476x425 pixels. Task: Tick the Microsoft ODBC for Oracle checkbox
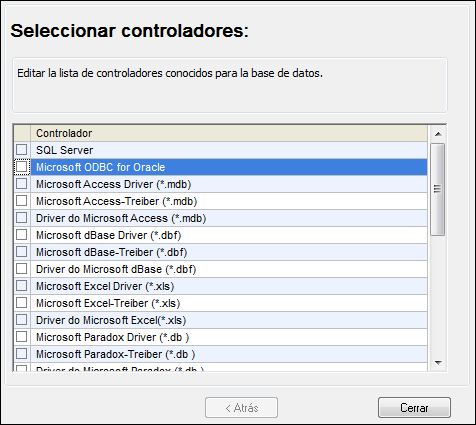pyautogui.click(x=22, y=167)
